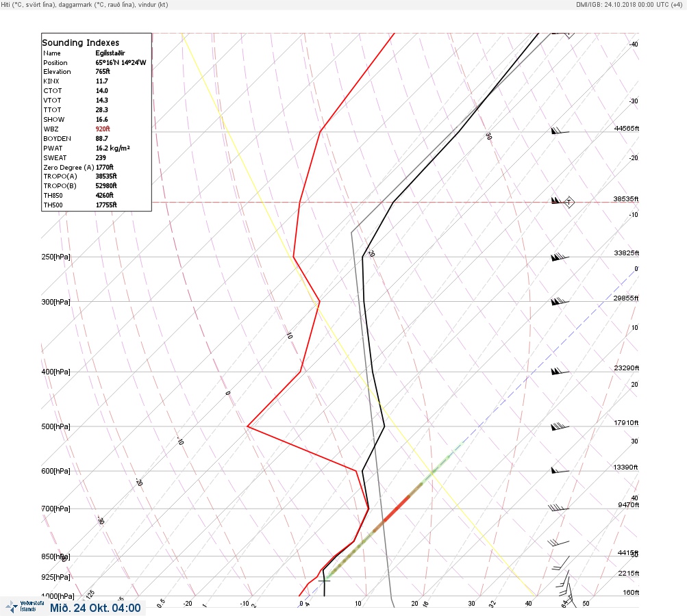The image size is (687, 616).
Task: Click the TROPO(A) value in the index table
Action: pos(106,176)
